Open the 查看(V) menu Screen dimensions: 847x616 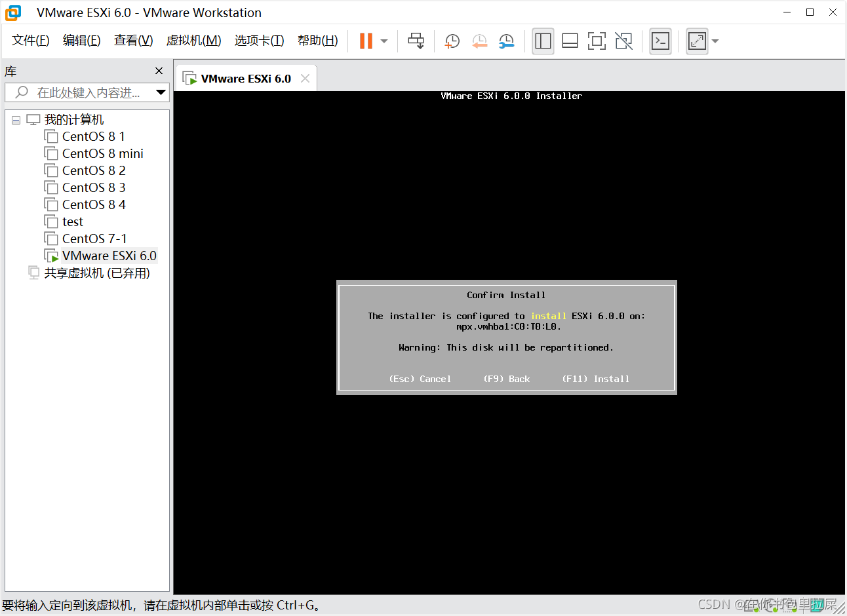pyautogui.click(x=134, y=41)
